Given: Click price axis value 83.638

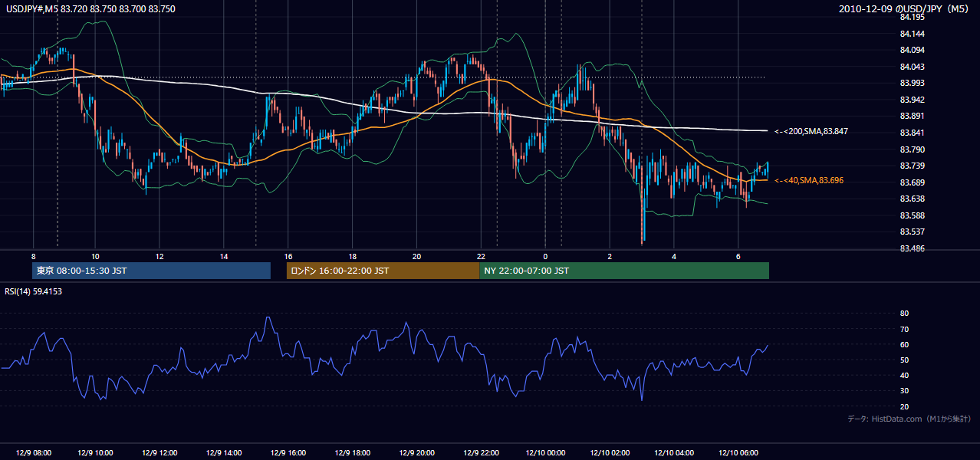Looking at the screenshot, I should coord(913,199).
